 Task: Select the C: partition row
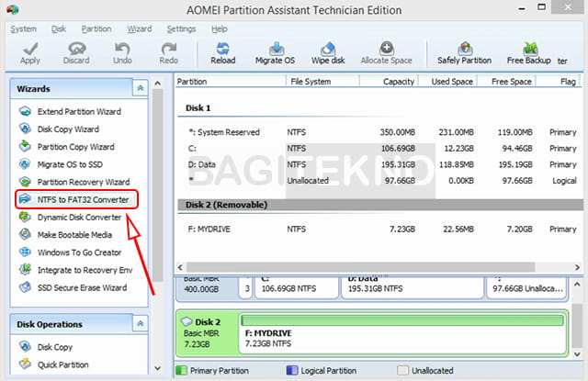[382, 149]
